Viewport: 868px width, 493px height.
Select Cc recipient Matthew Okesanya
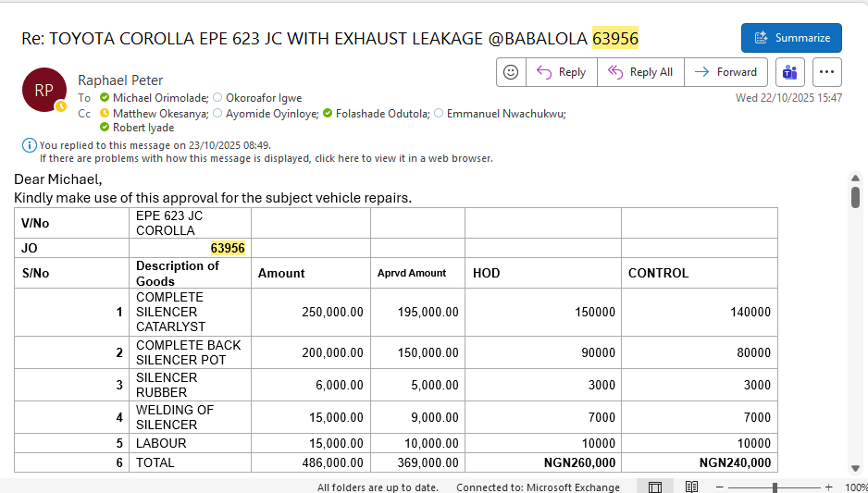(x=160, y=114)
